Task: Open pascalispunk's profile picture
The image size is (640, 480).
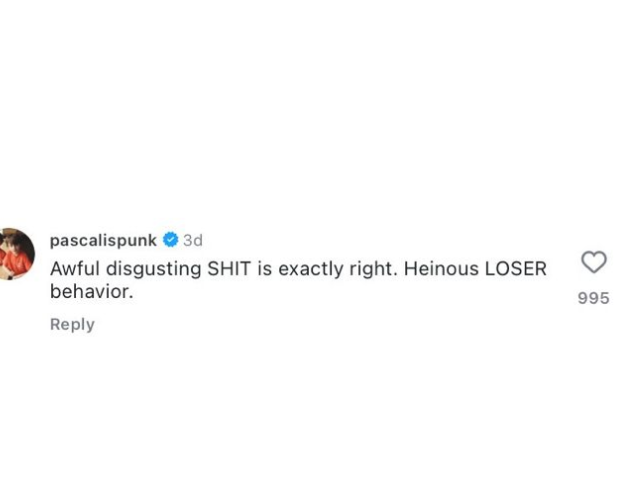Action: click(17, 254)
